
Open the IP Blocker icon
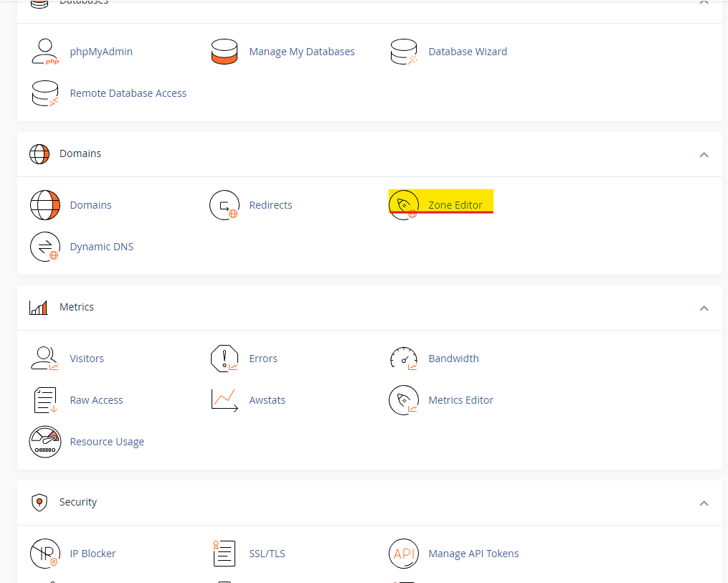[45, 553]
